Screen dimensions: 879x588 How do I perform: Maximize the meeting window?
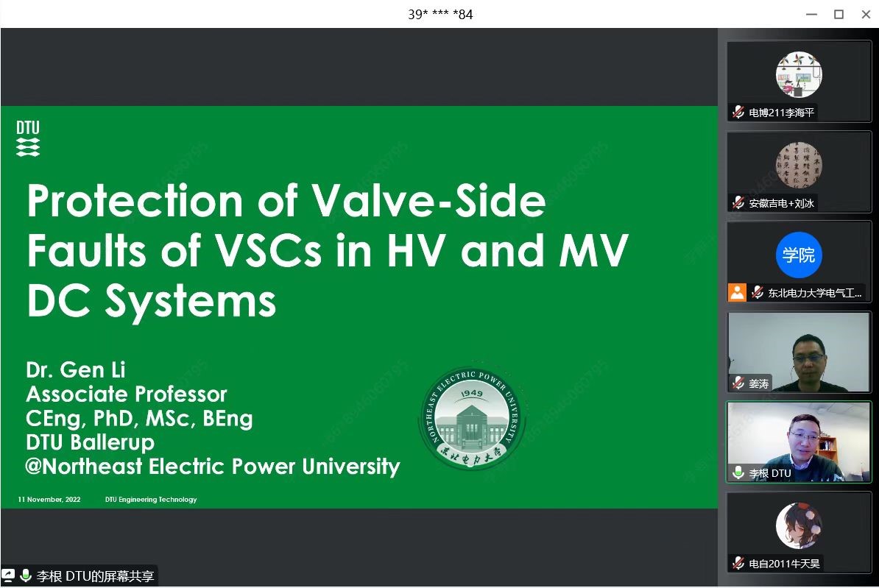839,14
